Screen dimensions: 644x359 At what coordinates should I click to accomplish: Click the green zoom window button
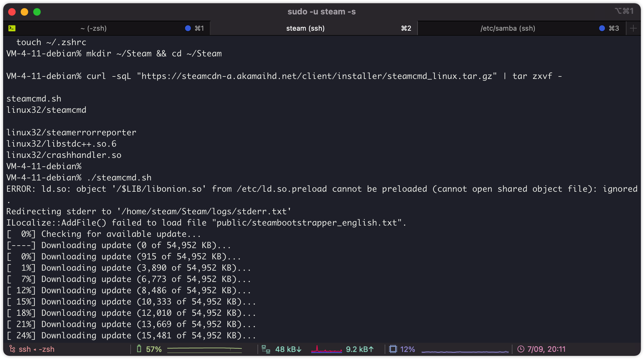37,12
